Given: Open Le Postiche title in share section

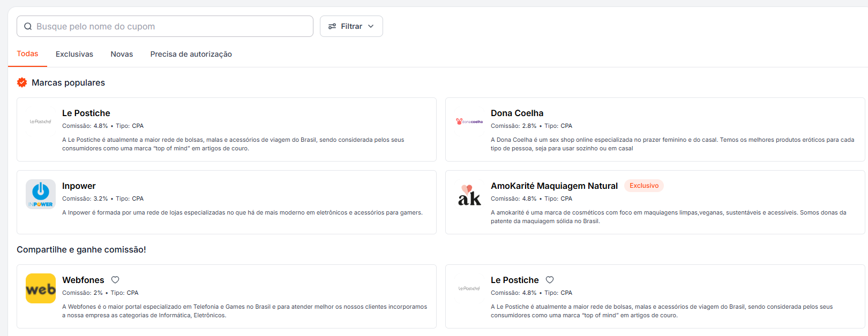Looking at the screenshot, I should 515,280.
